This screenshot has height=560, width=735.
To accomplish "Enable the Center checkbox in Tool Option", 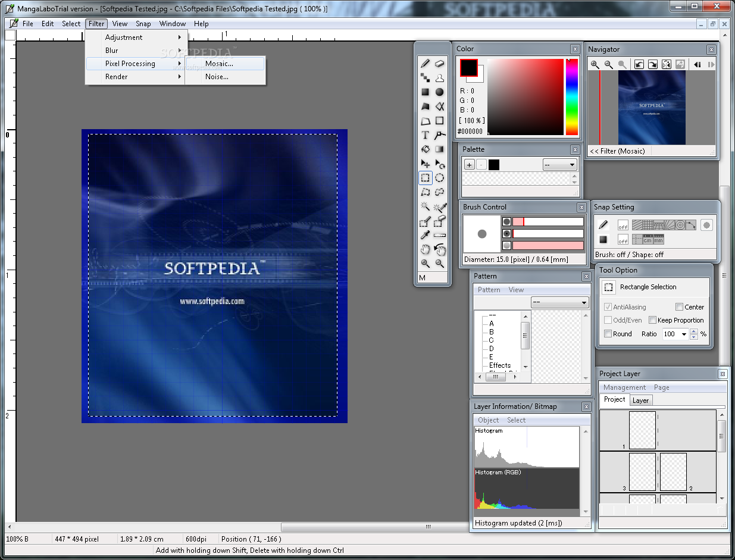I will [679, 307].
